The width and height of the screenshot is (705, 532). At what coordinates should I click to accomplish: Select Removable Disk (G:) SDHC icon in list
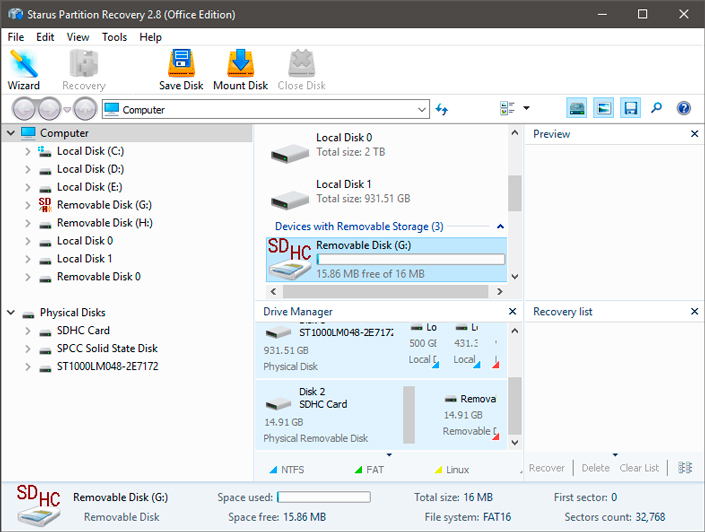point(290,259)
